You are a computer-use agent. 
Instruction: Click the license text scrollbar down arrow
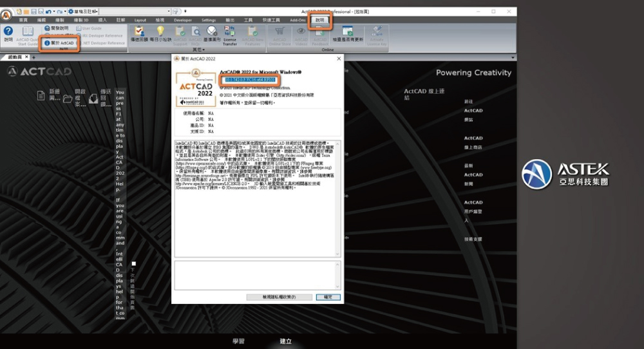pyautogui.click(x=337, y=254)
